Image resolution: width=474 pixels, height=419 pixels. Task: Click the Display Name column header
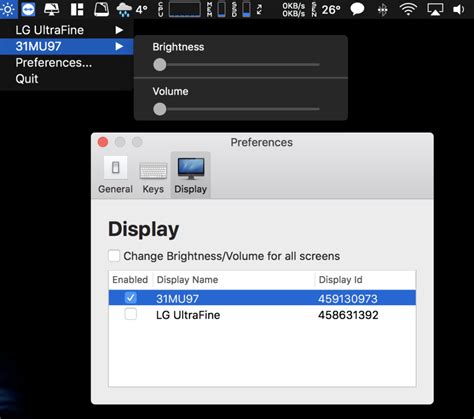point(234,280)
